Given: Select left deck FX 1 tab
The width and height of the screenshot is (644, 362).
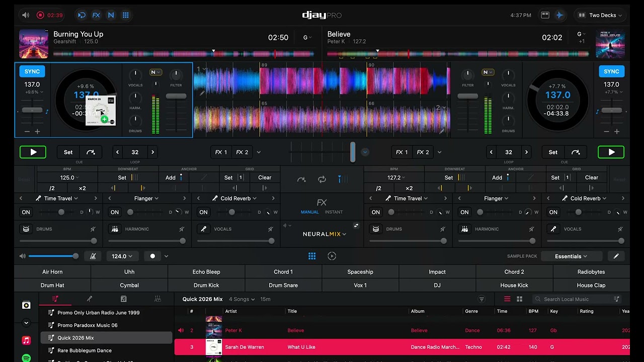Looking at the screenshot, I should click(x=221, y=152).
